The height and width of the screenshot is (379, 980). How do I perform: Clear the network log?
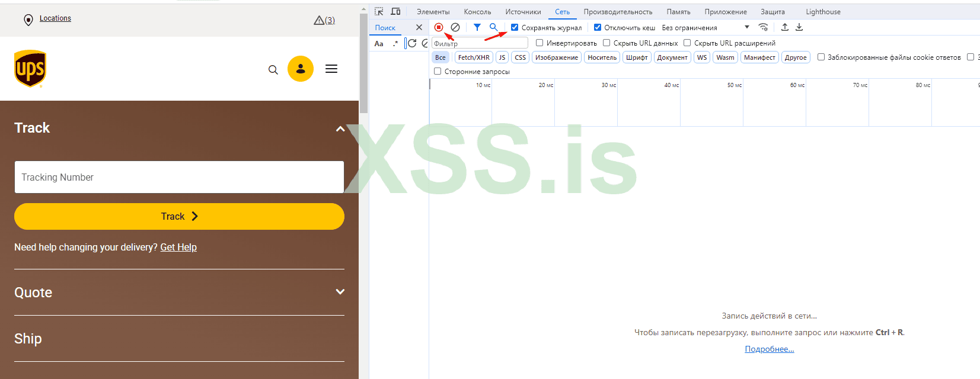(x=455, y=27)
